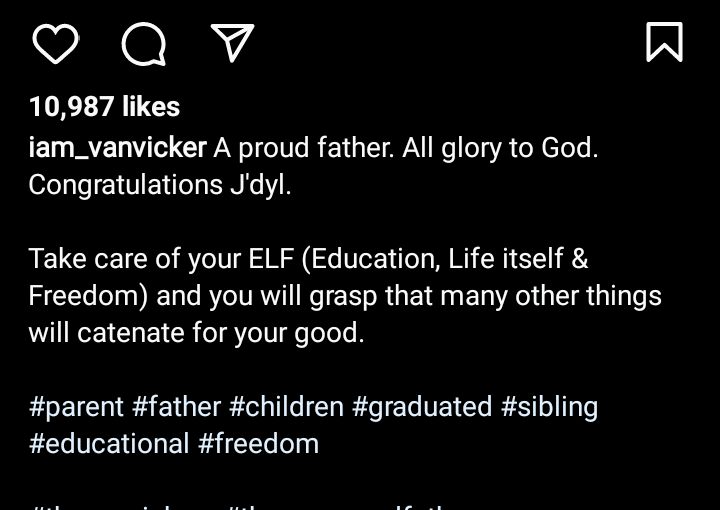Screen dimensions: 720x510
Task: Open the #parent hashtag
Action: coord(76,407)
